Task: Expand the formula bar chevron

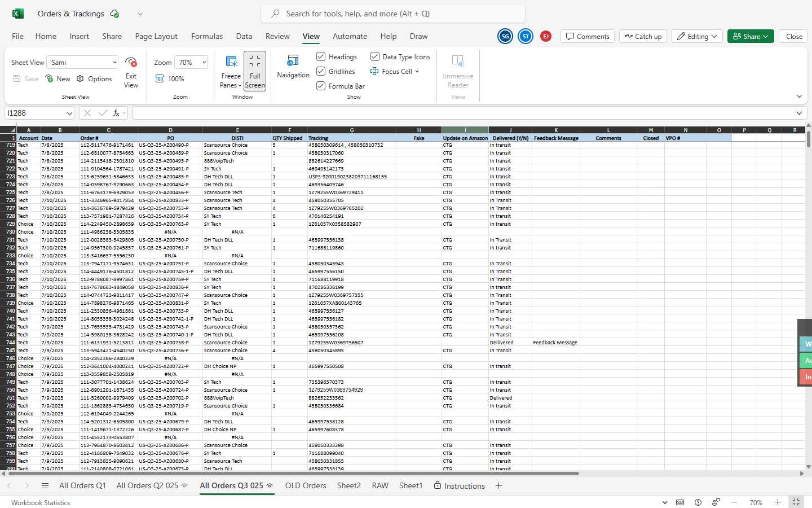Action: coord(799,113)
